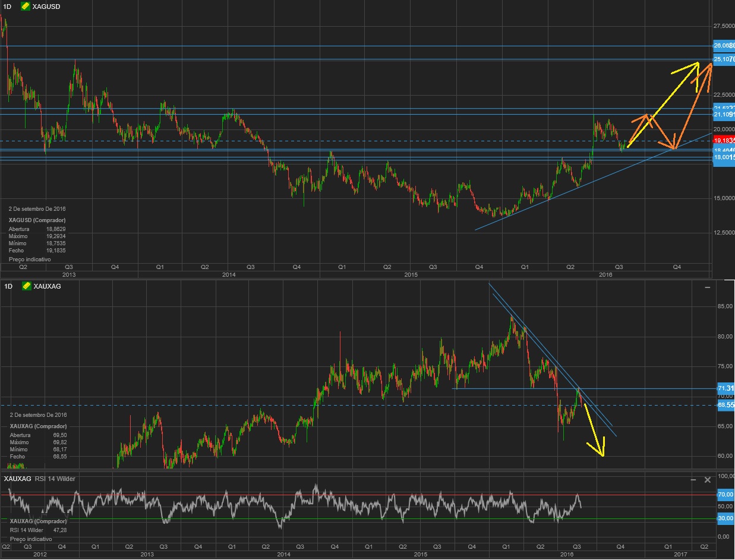Open the XAGUSD symbol name selector

pos(46,6)
